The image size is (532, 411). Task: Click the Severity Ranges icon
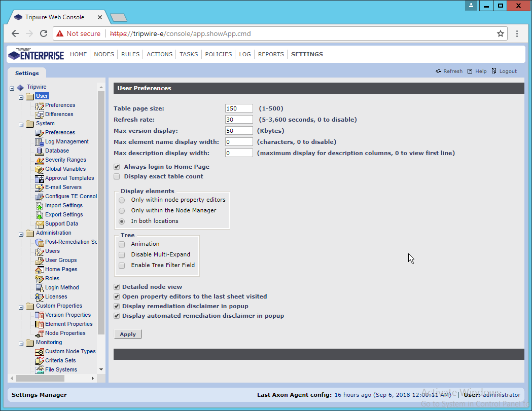pyautogui.click(x=40, y=160)
